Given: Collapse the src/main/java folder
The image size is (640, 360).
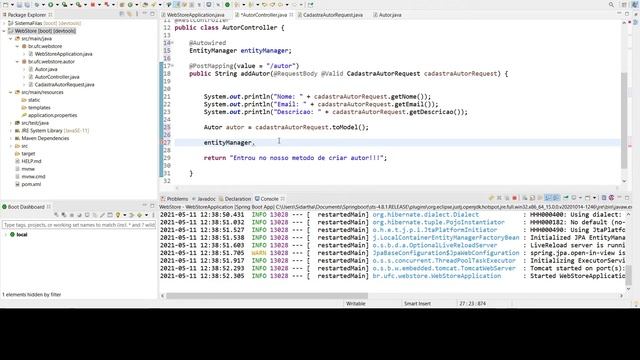Looking at the screenshot, I should click(11, 39).
